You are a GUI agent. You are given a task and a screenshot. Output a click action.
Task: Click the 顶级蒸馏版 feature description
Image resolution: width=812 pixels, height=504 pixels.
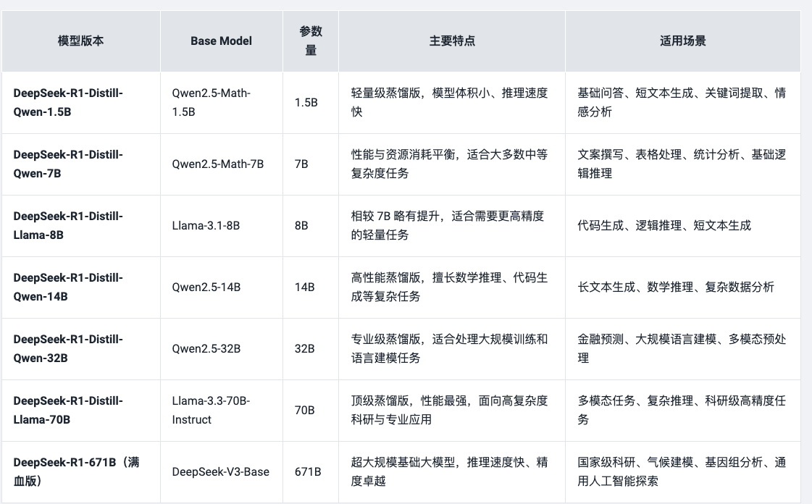point(450,411)
